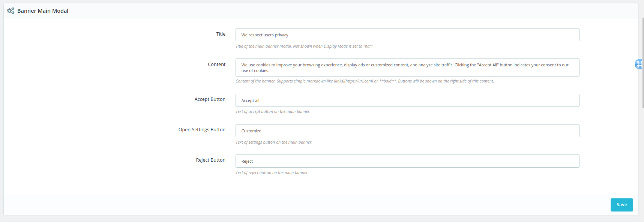
Task: Focus the Reject Button field with 'Reject'
Action: point(407,161)
